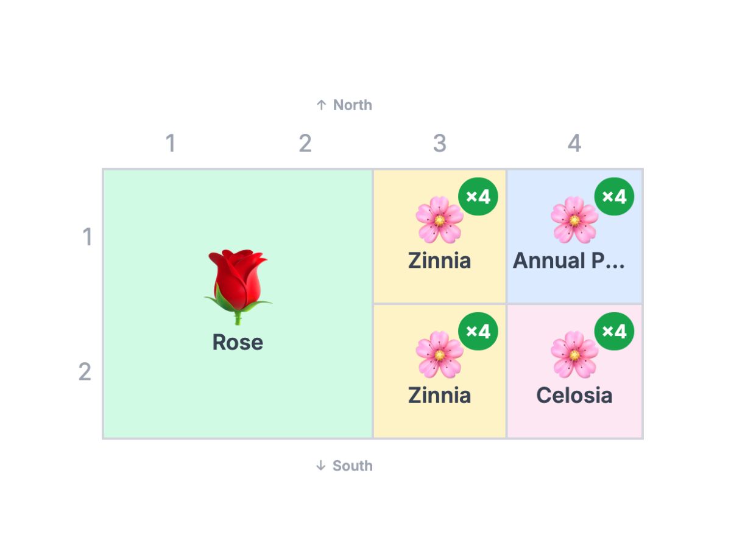731x560 pixels.
Task: Click the truncated Annual P... label
Action: click(569, 261)
